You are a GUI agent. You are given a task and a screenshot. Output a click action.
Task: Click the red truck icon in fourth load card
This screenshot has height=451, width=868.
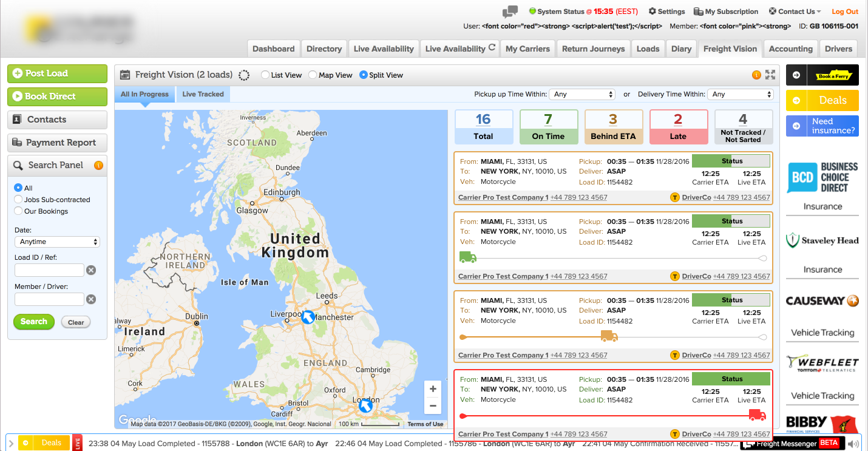[757, 415]
